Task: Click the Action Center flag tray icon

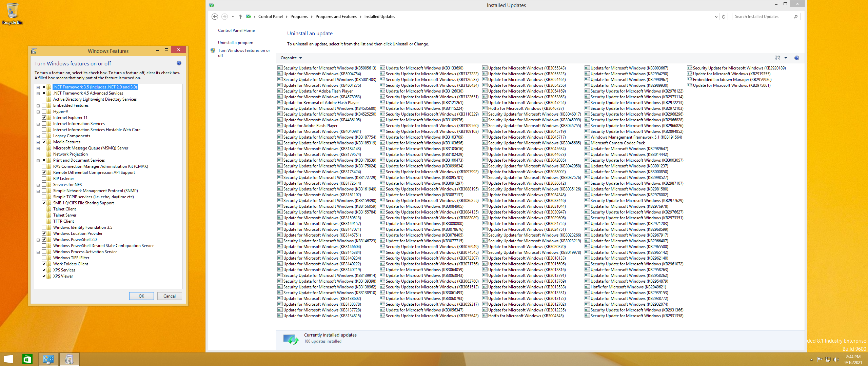Action: point(820,360)
